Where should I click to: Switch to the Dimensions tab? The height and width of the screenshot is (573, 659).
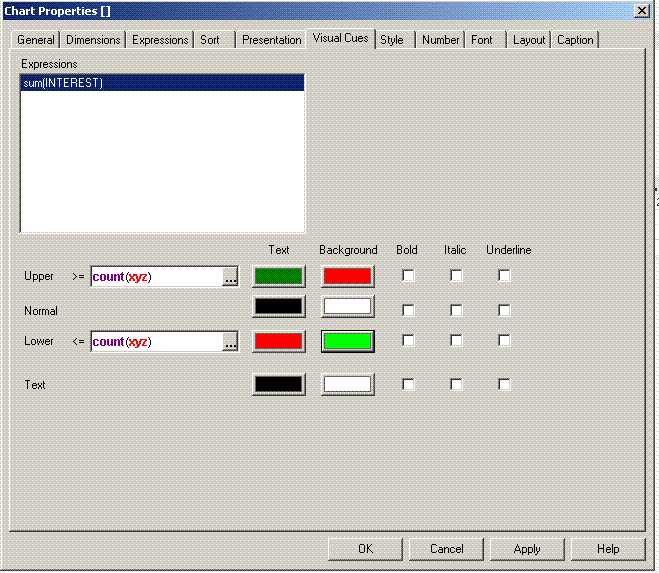93,40
